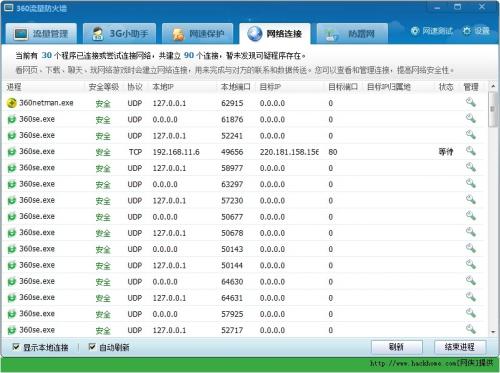Minimize the 360流量防火墙 window
The width and height of the screenshot is (500, 373).
point(437,8)
